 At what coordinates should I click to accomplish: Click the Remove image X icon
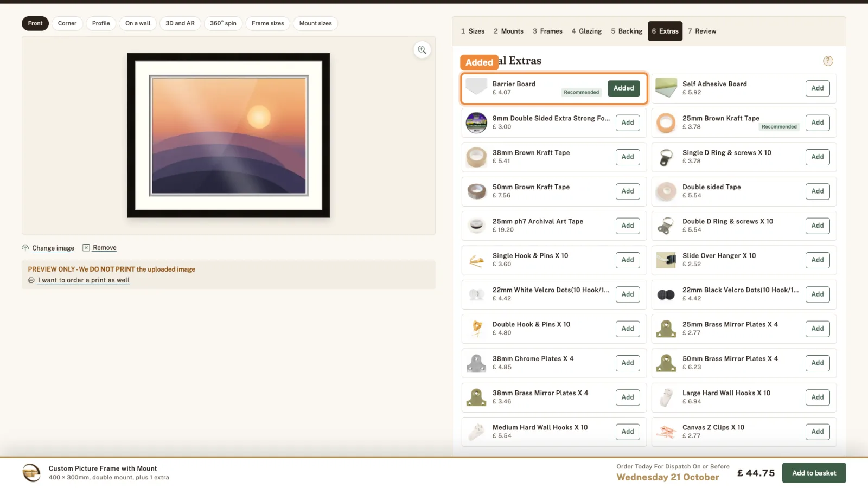tap(86, 248)
